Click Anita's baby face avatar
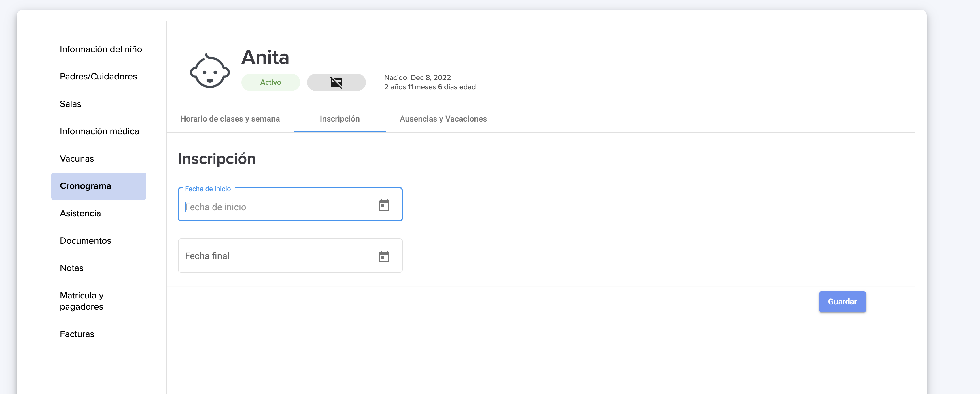Image resolution: width=980 pixels, height=394 pixels. (x=210, y=71)
